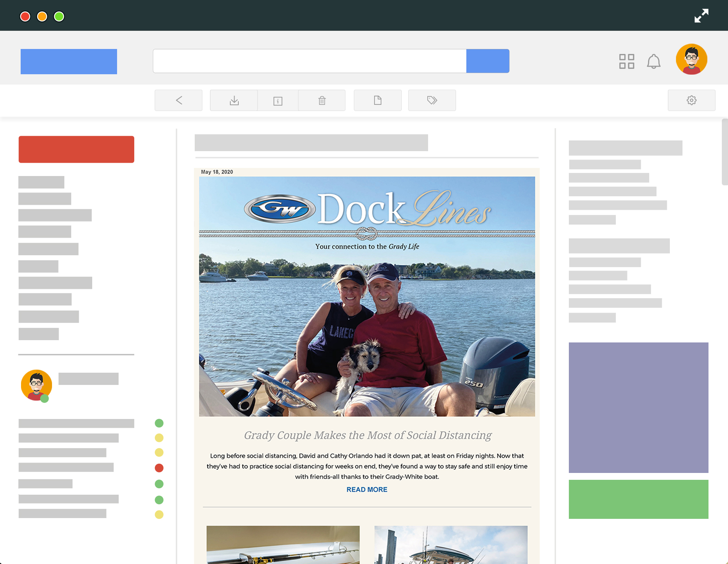Click the green block in right panel
The image size is (728, 564).
coord(638,499)
